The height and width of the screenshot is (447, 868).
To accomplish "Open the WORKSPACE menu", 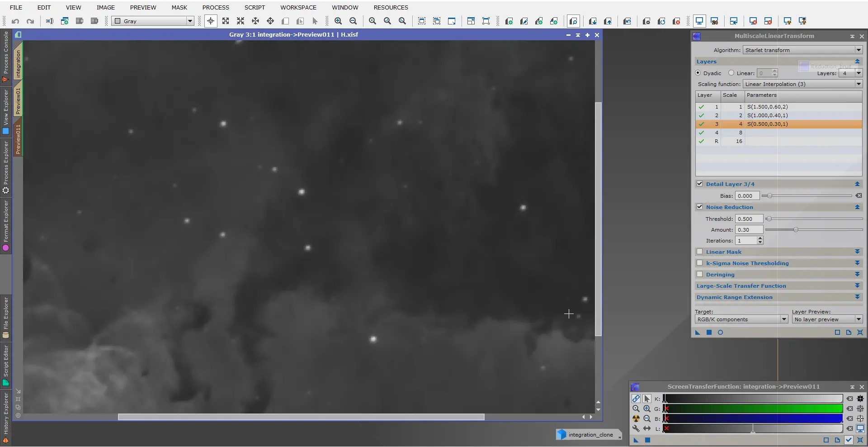I will (x=298, y=7).
